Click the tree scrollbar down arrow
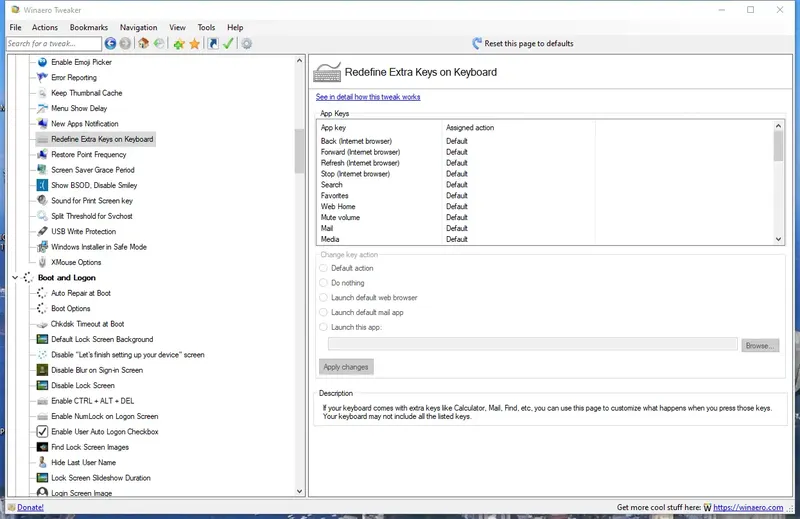 pos(299,491)
